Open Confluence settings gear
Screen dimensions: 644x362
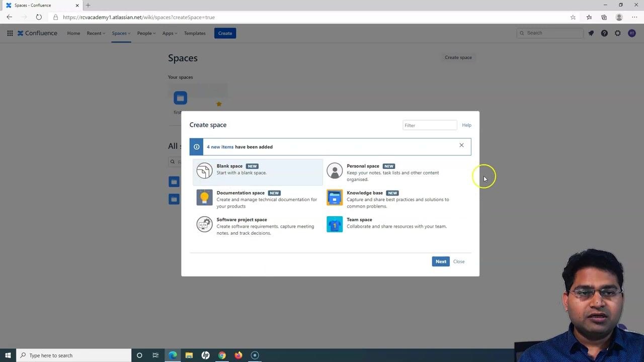618,33
